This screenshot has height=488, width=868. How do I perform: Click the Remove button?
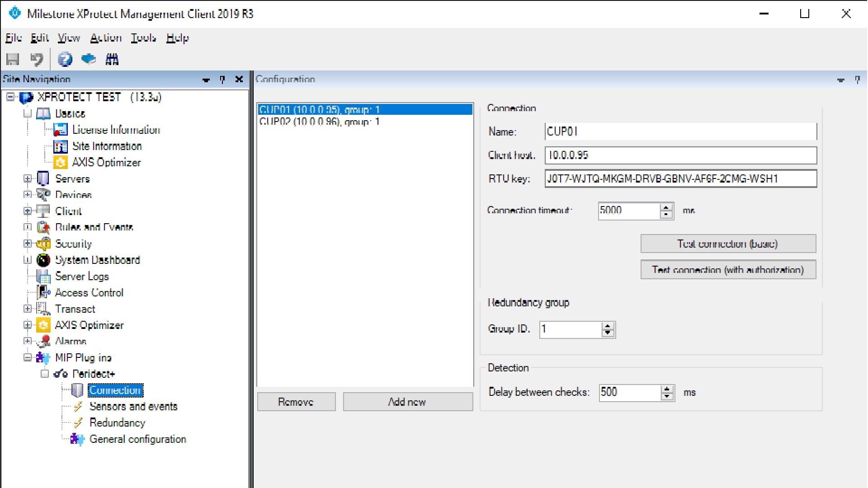coord(296,402)
